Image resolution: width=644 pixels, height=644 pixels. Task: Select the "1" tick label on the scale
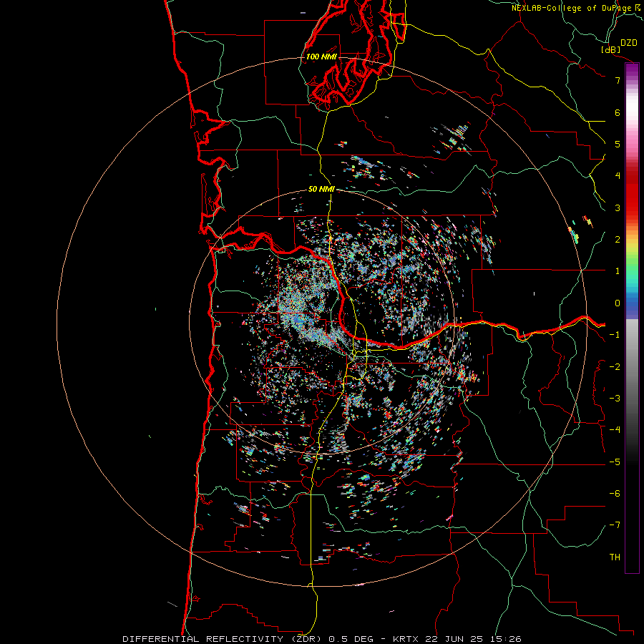coord(618,271)
